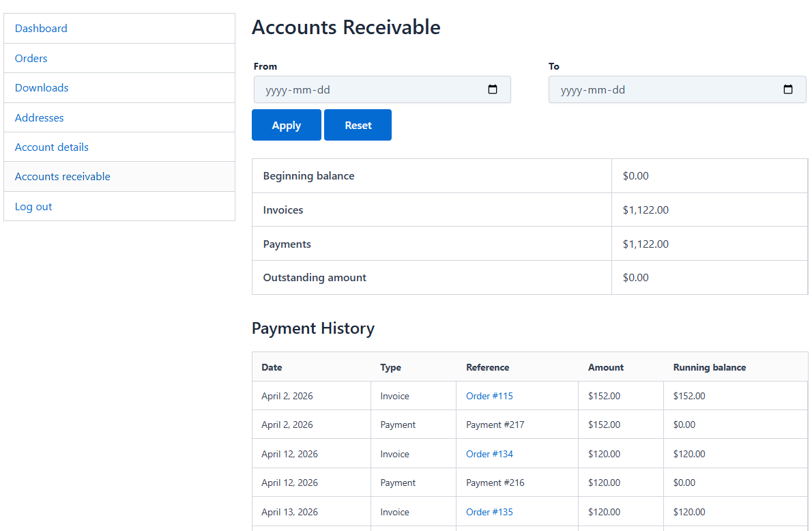Click $152.00 amount for Order #115
Screen dimensions: 812x531
pos(604,396)
